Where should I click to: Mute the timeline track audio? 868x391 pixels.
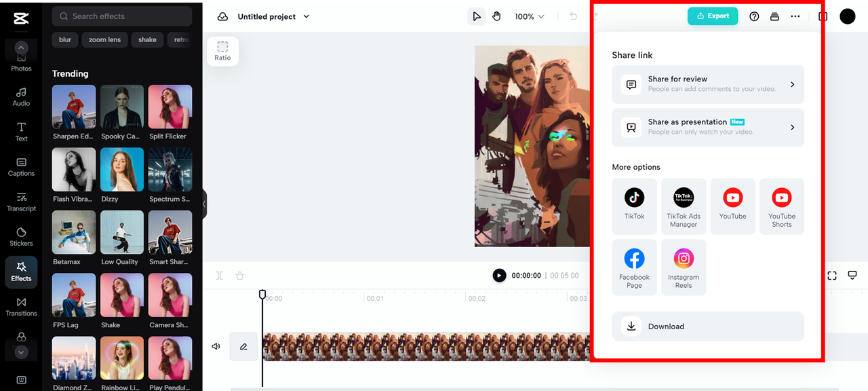tap(216, 346)
